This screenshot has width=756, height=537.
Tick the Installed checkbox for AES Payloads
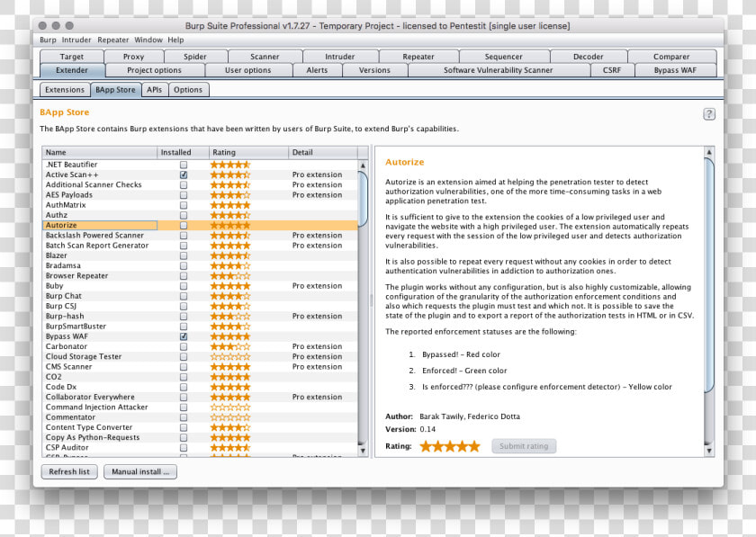pos(184,195)
